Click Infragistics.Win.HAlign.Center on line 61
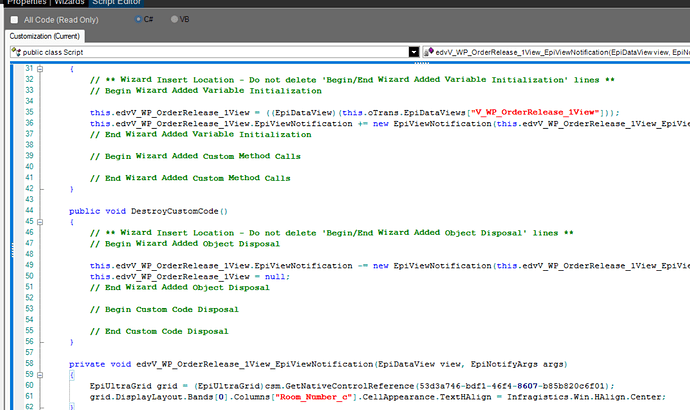 coord(584,397)
